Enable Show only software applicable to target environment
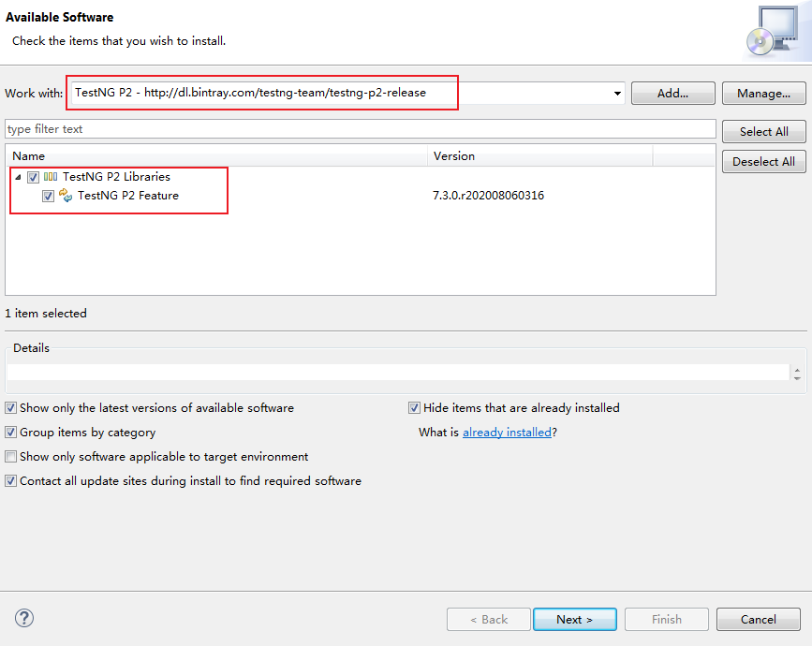Image resolution: width=812 pixels, height=646 pixels. [11, 457]
